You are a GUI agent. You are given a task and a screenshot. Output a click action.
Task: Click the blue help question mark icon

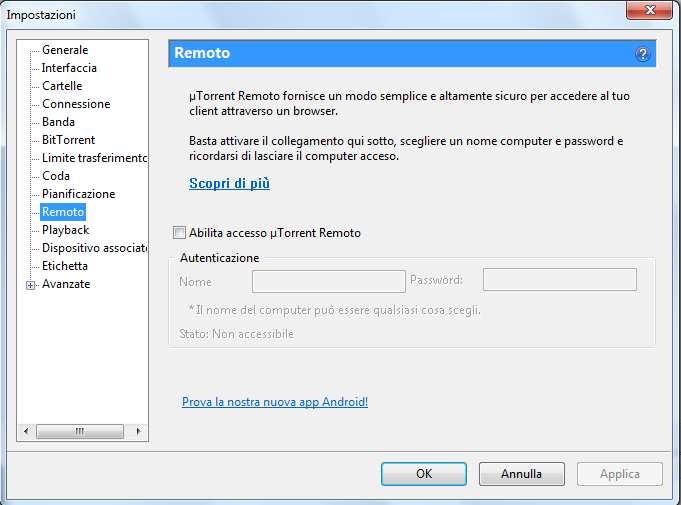coord(643,54)
